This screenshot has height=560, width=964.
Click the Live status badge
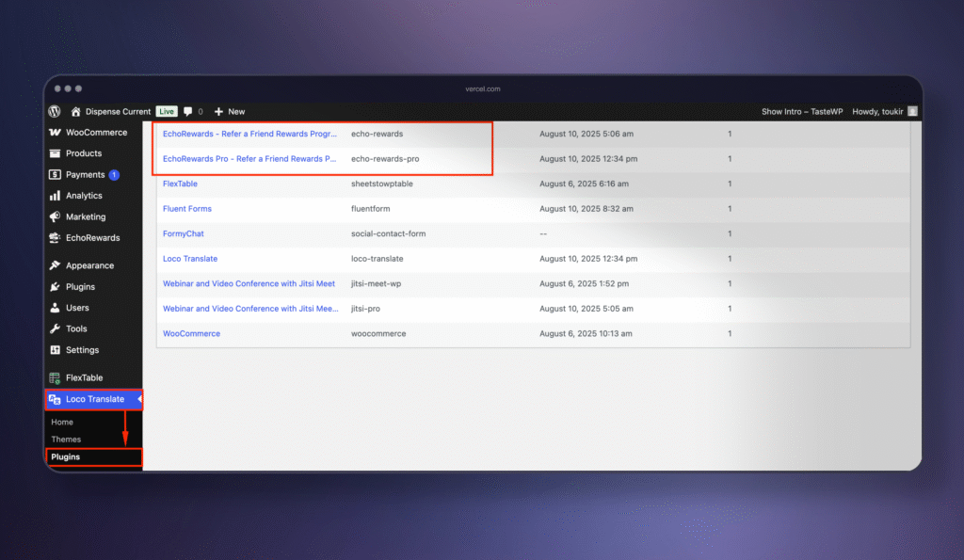[x=167, y=111]
